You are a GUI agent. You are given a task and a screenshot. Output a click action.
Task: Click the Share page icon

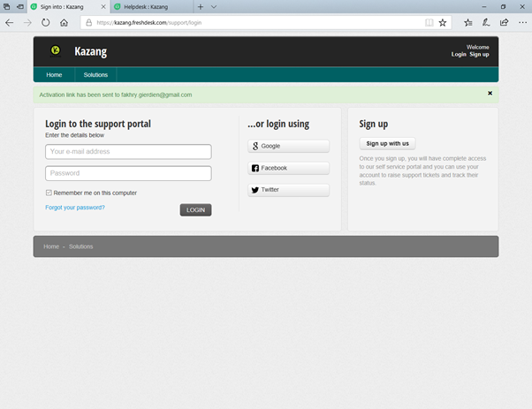[x=505, y=23]
